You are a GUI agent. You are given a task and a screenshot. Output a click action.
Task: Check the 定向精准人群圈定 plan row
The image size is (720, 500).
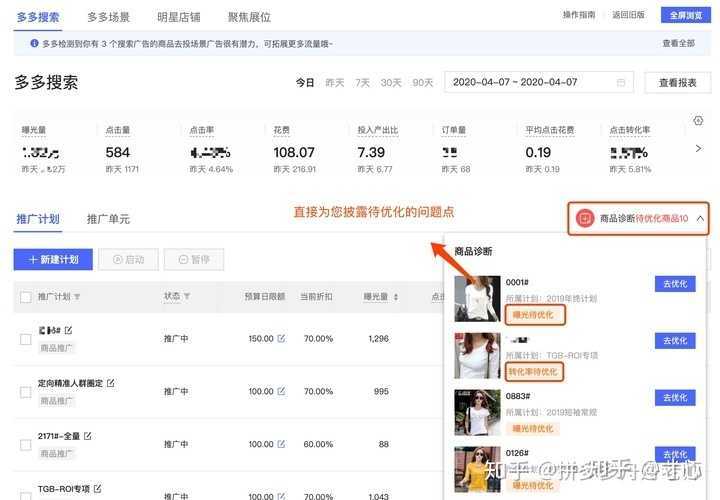pos(26,392)
